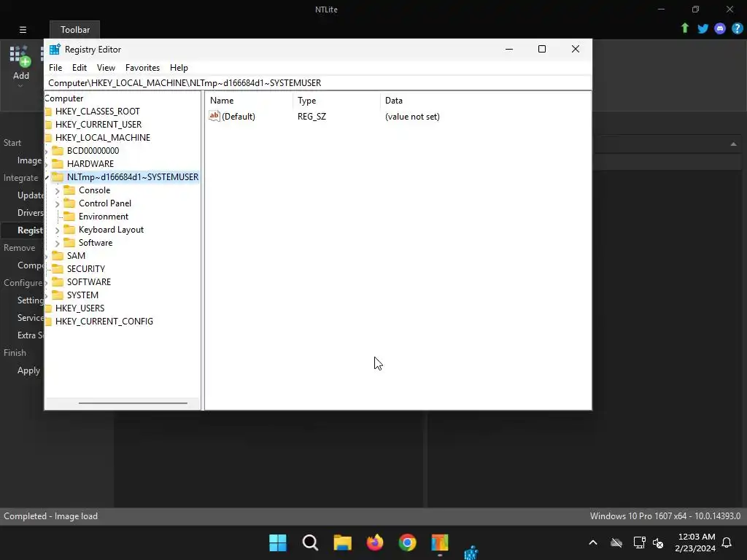747x560 pixels.
Task: Click the (Default) string value icon
Action: (x=214, y=116)
